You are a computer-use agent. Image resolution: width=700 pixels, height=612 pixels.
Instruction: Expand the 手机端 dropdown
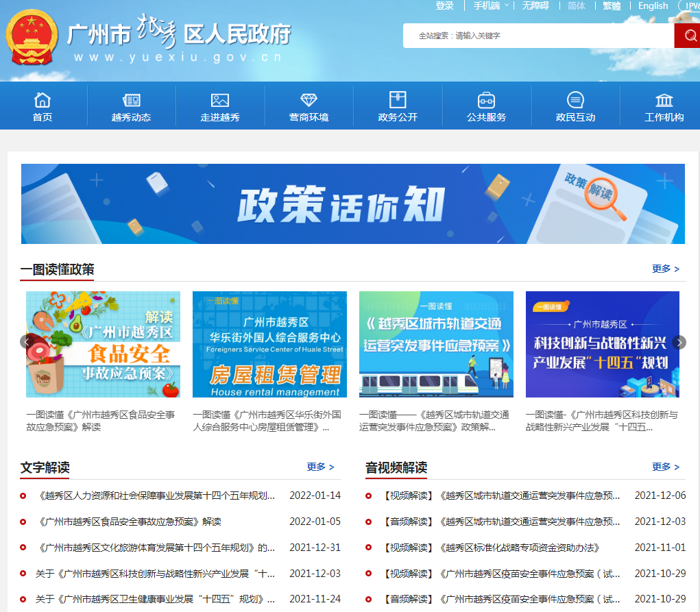point(488,5)
